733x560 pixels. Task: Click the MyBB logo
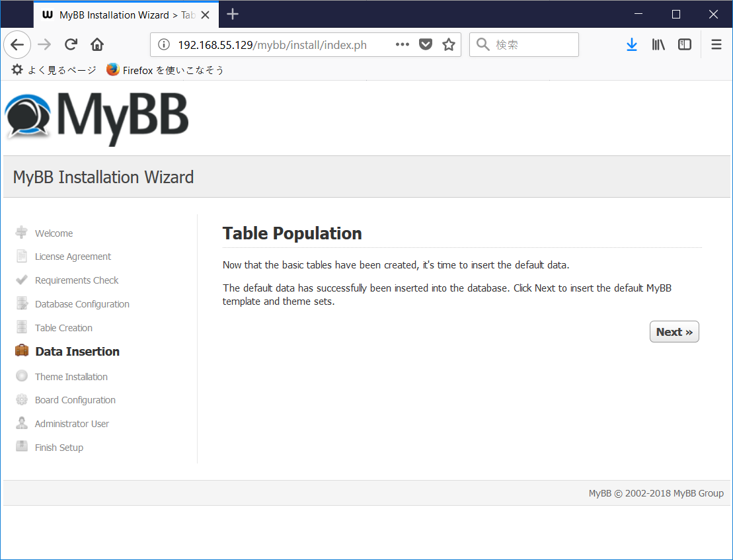96,118
